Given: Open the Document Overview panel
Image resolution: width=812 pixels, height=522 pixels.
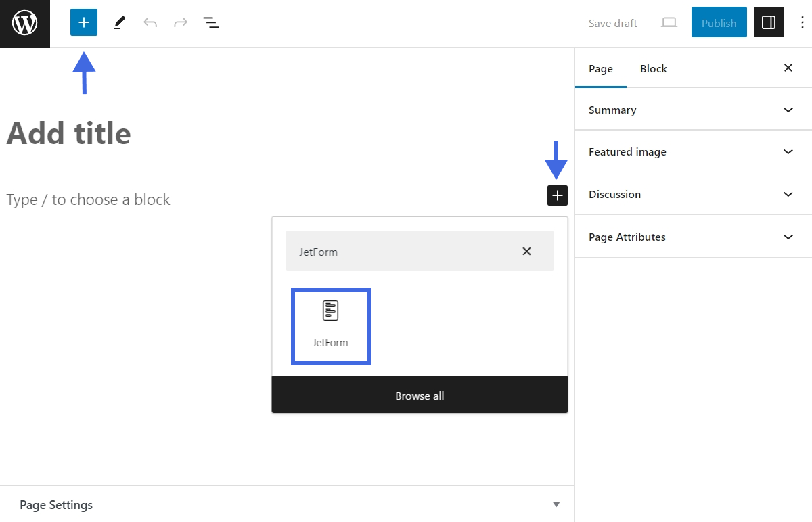Looking at the screenshot, I should (211, 22).
